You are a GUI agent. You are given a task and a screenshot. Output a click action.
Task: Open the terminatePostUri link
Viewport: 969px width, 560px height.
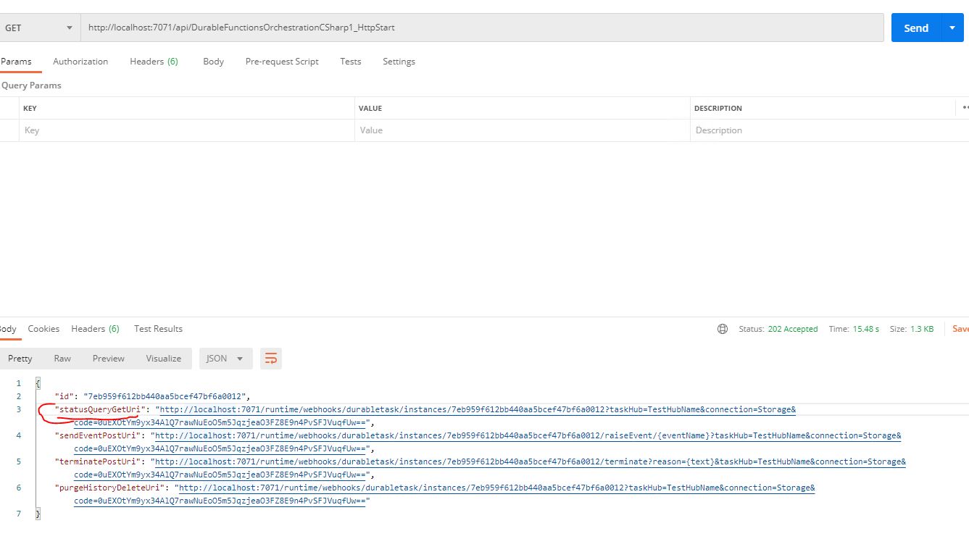pos(531,461)
